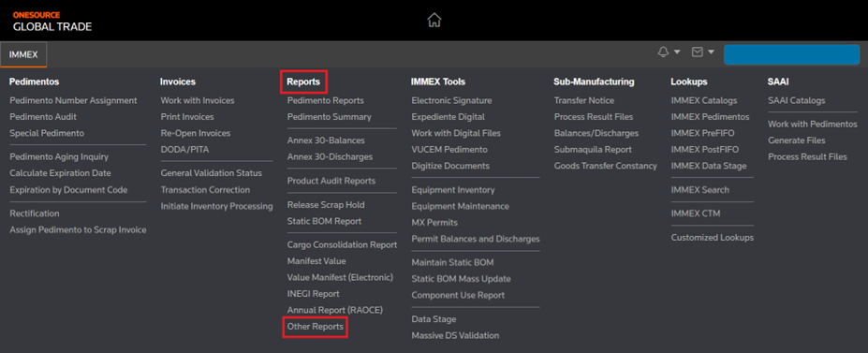Expand the arrow next to the bell
The width and height of the screenshot is (868, 353).
click(677, 52)
